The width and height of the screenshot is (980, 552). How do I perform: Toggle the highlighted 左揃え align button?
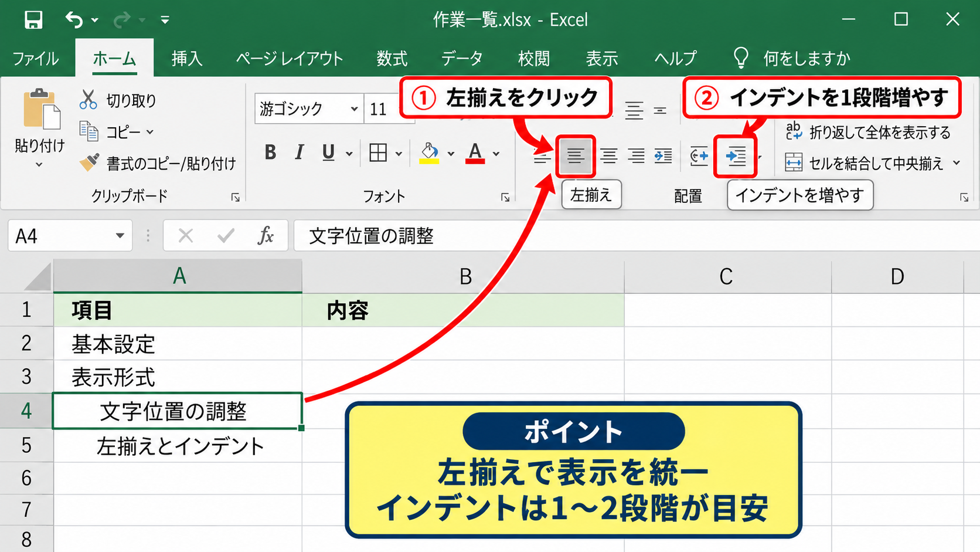coord(576,156)
